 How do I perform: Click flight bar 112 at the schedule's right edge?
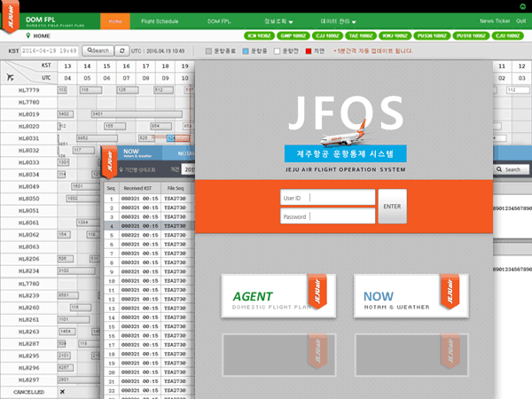tap(518, 90)
